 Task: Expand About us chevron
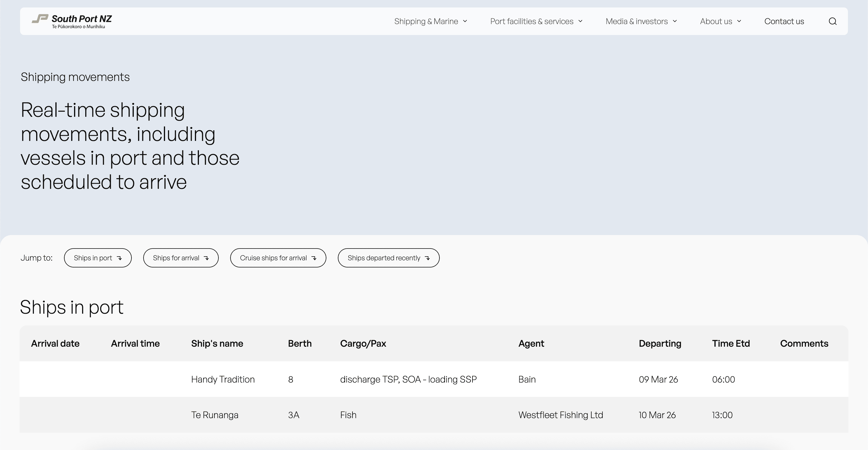[739, 21]
